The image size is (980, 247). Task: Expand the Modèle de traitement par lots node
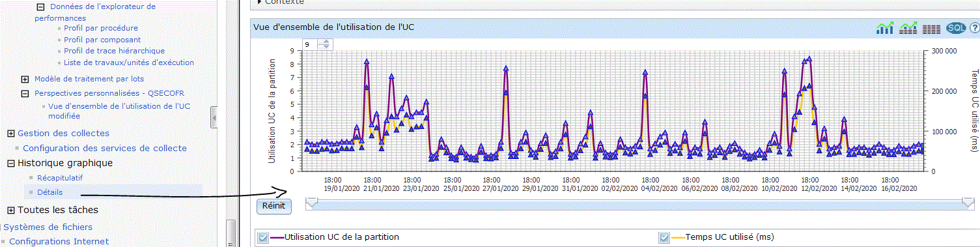pyautogui.click(x=25, y=79)
